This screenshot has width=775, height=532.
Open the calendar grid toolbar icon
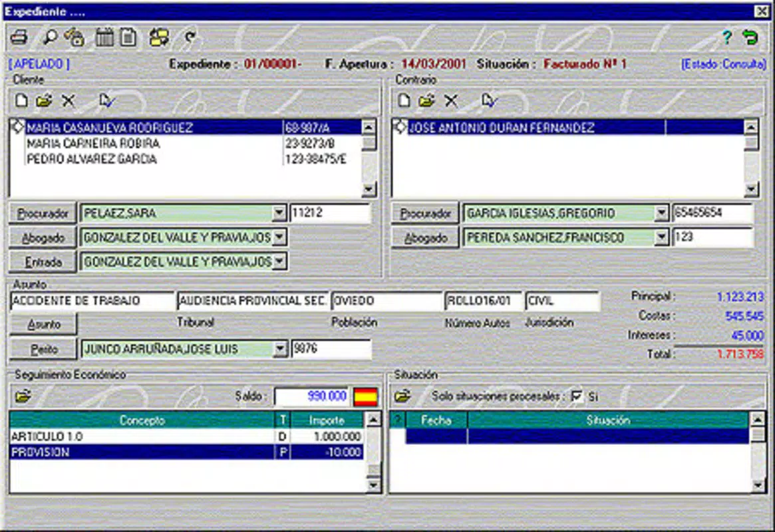(x=104, y=37)
